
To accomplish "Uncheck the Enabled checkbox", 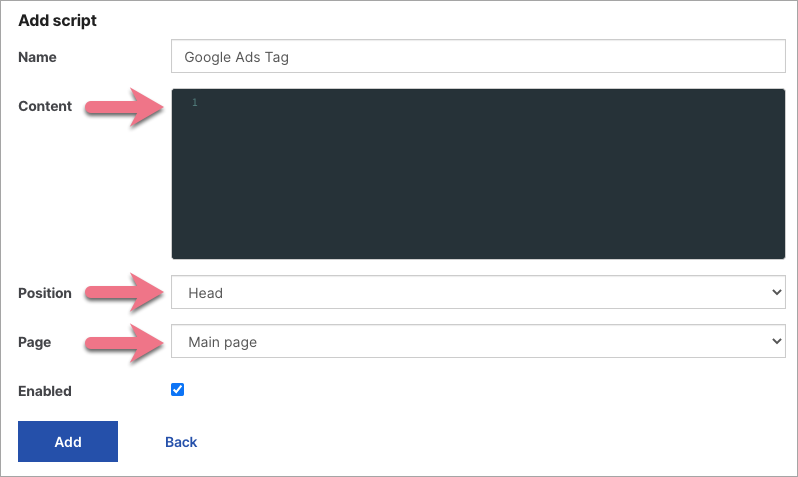I will (178, 390).
